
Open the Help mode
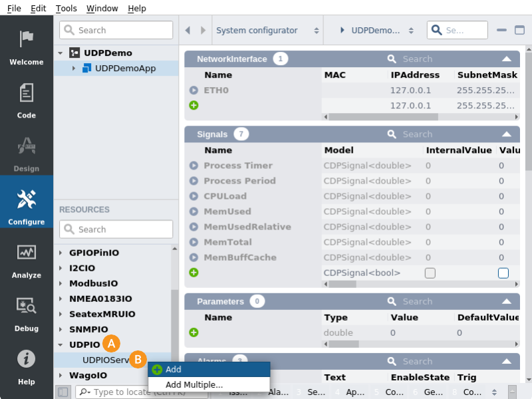pos(27,366)
